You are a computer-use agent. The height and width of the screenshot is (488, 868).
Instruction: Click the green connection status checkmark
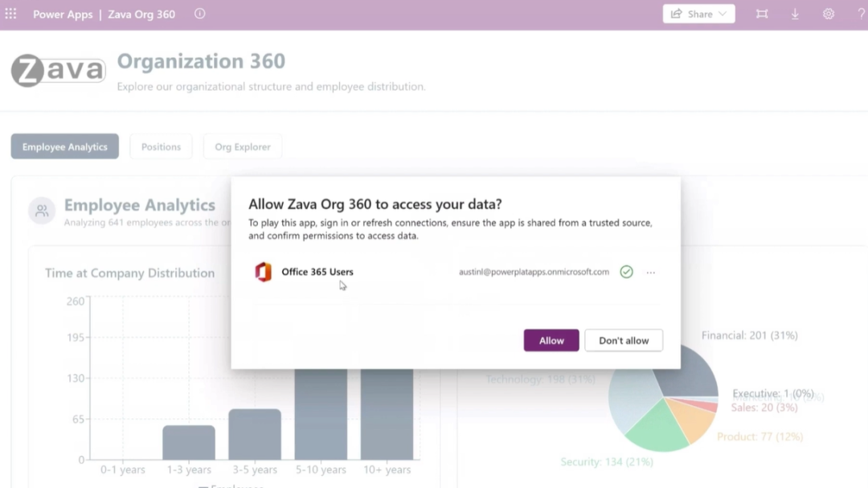pos(626,272)
